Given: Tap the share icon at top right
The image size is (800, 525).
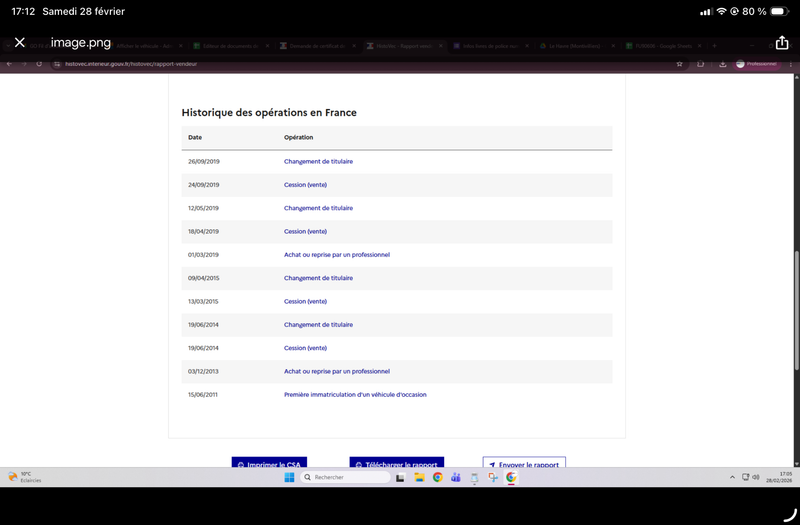Looking at the screenshot, I should [x=782, y=43].
